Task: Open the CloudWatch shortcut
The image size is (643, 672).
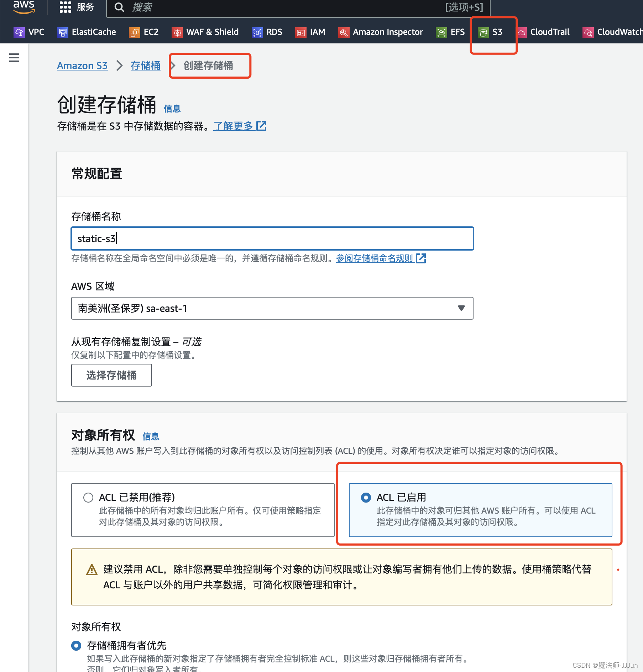Action: [x=612, y=32]
